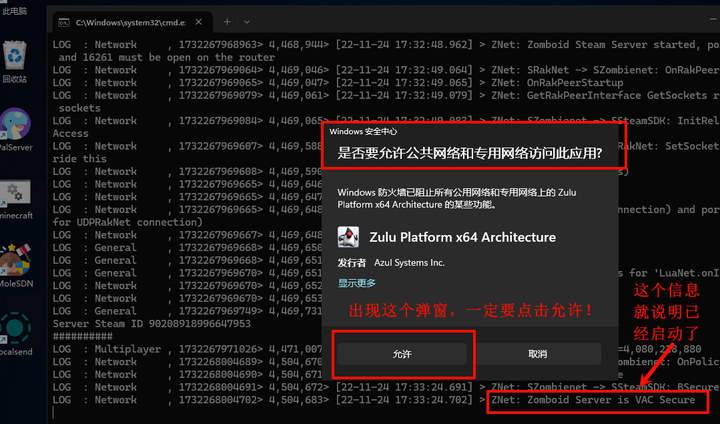Screen dimensions: 720x424
Task: Click the dialog question 是否要允许公共网络和专用网络访问此应用?
Action: click(470, 153)
